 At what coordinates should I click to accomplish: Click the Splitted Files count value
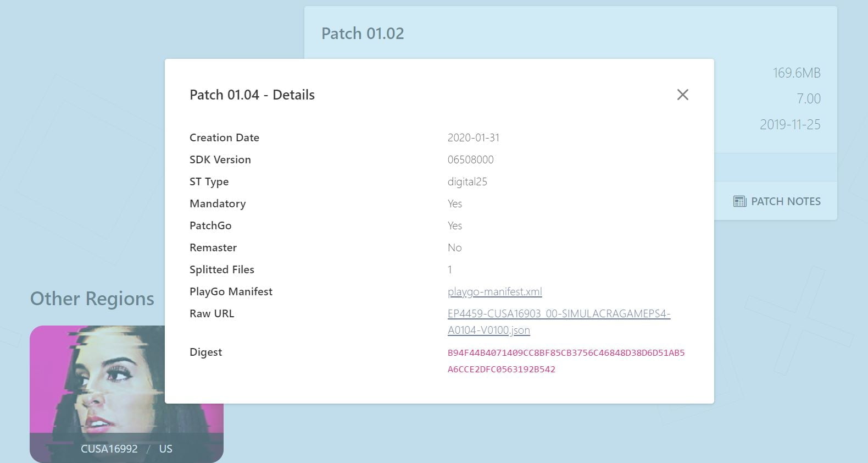(450, 269)
